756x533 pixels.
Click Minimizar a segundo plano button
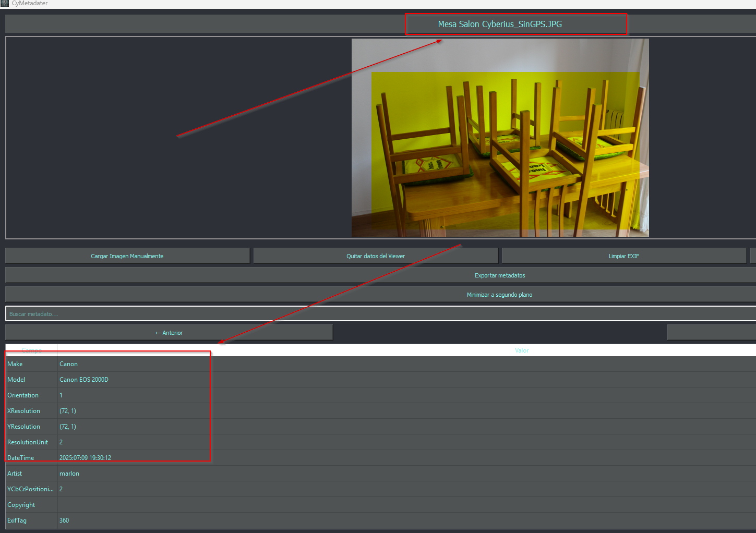click(380, 295)
